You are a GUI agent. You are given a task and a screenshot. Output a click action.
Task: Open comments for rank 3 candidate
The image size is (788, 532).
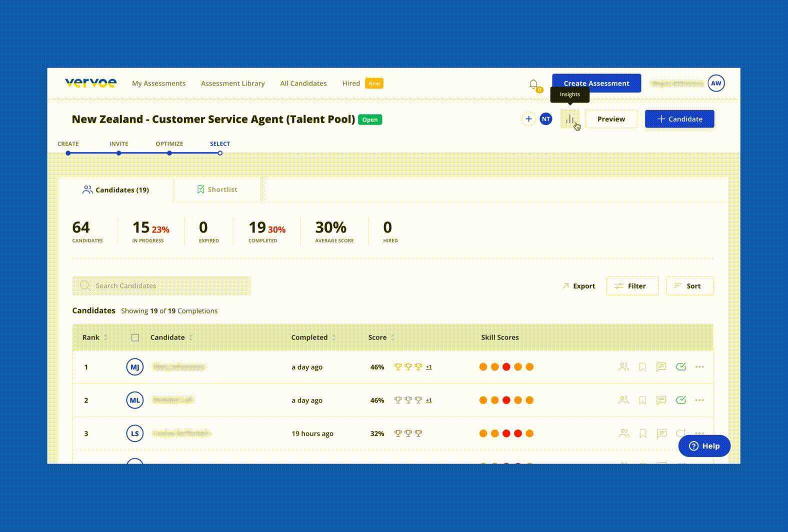[x=661, y=433]
